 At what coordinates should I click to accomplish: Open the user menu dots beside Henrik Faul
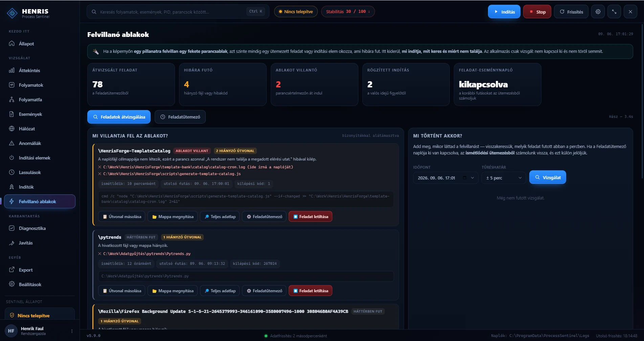(x=72, y=331)
